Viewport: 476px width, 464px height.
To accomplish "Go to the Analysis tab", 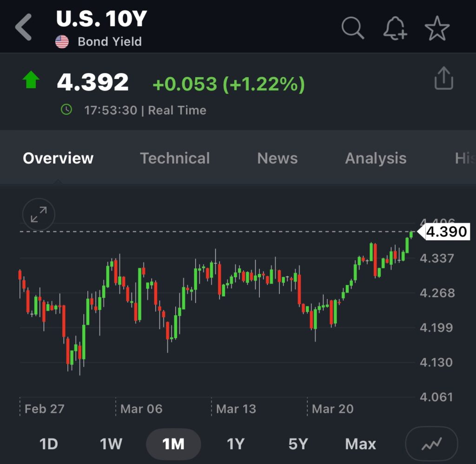I will [376, 158].
